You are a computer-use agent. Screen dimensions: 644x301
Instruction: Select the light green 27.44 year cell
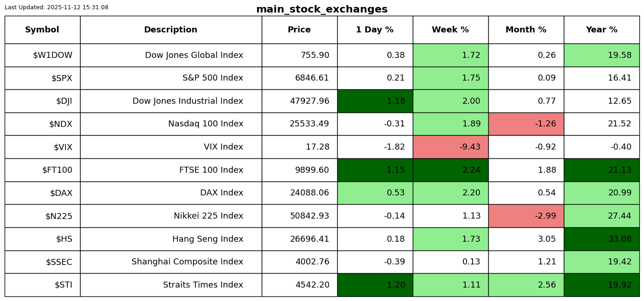601,216
